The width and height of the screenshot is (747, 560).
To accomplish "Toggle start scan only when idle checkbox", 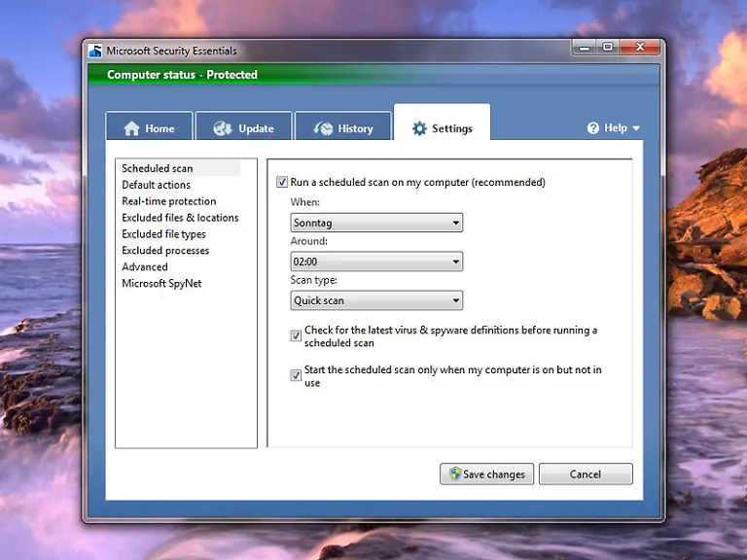I will [296, 375].
